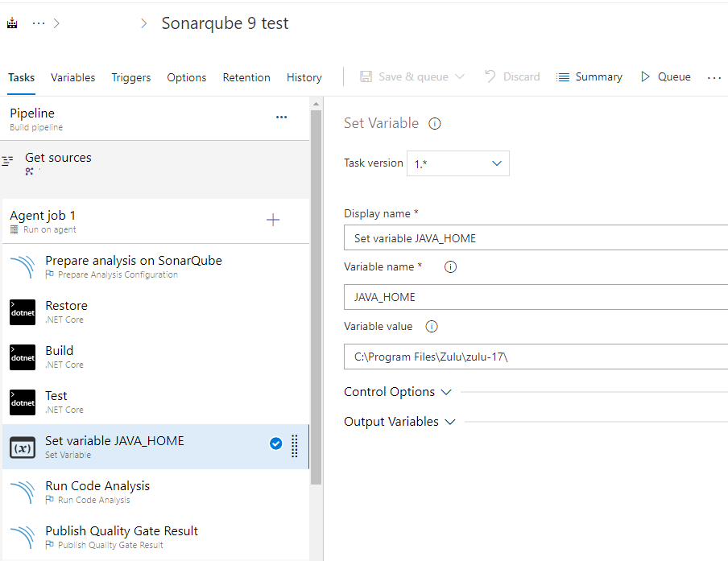Click the Queue button

click(665, 77)
